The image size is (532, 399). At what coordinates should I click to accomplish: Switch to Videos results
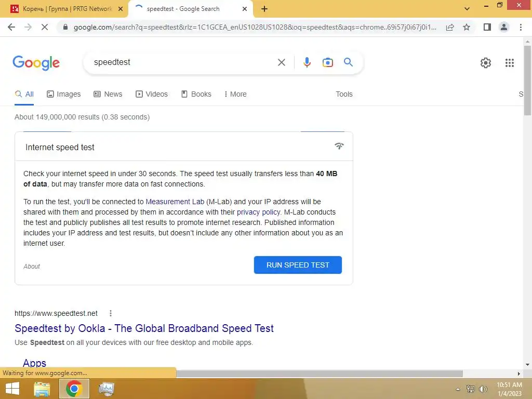point(152,95)
